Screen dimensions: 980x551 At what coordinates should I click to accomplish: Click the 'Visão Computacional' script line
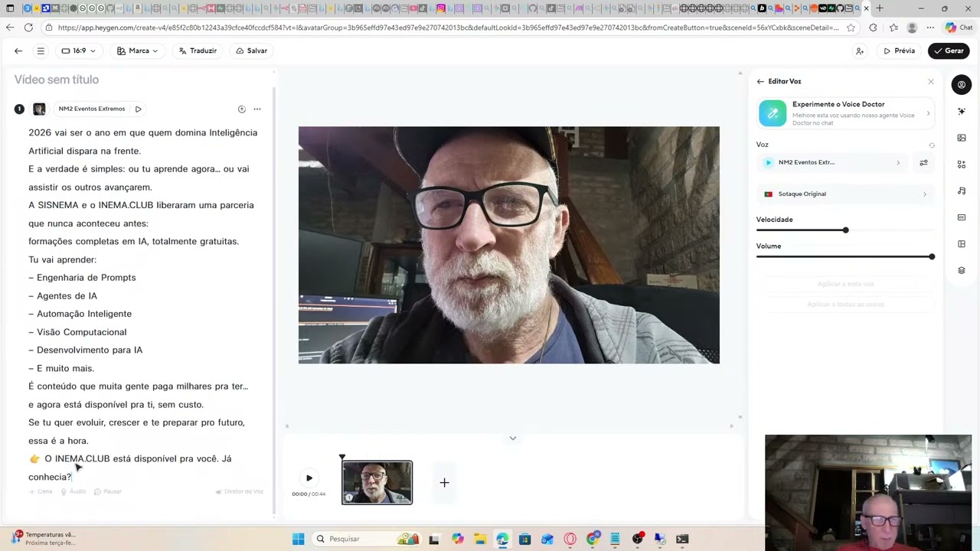point(77,332)
